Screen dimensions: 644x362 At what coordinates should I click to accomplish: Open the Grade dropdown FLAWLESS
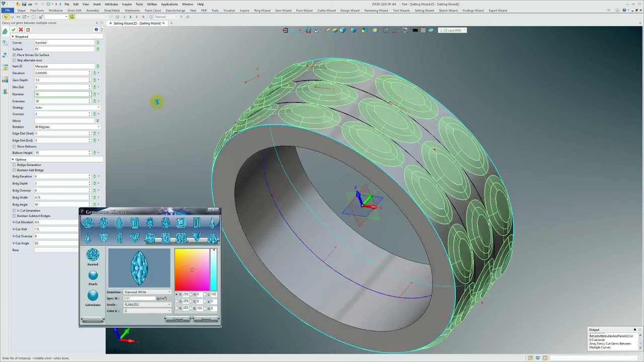coord(147,304)
